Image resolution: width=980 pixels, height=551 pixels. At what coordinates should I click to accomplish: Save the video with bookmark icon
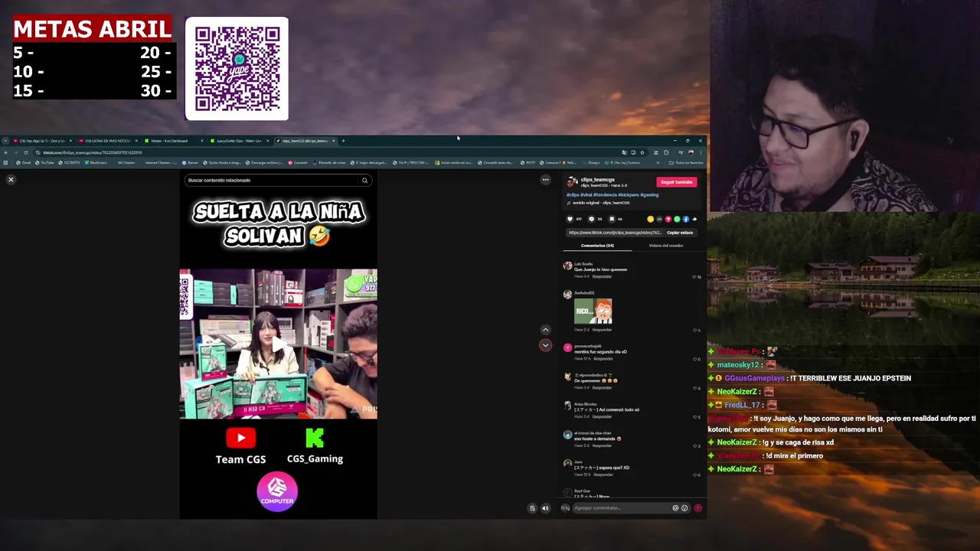pyautogui.click(x=612, y=219)
